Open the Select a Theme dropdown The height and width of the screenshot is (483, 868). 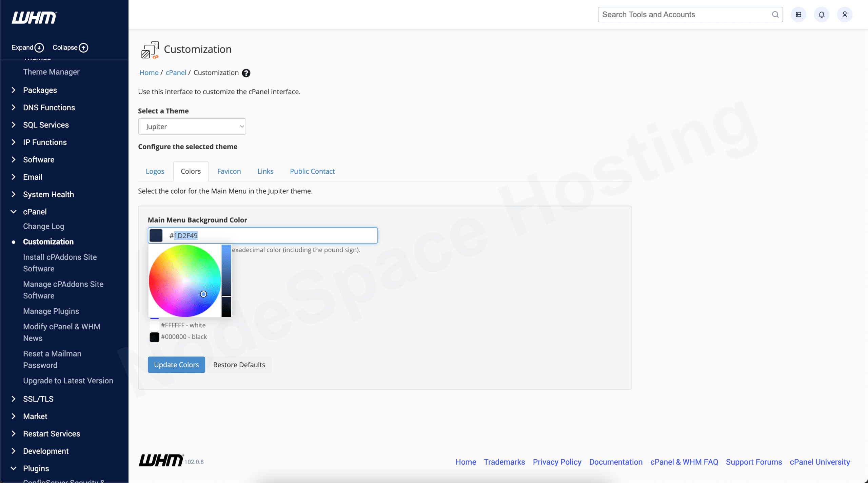[192, 127]
